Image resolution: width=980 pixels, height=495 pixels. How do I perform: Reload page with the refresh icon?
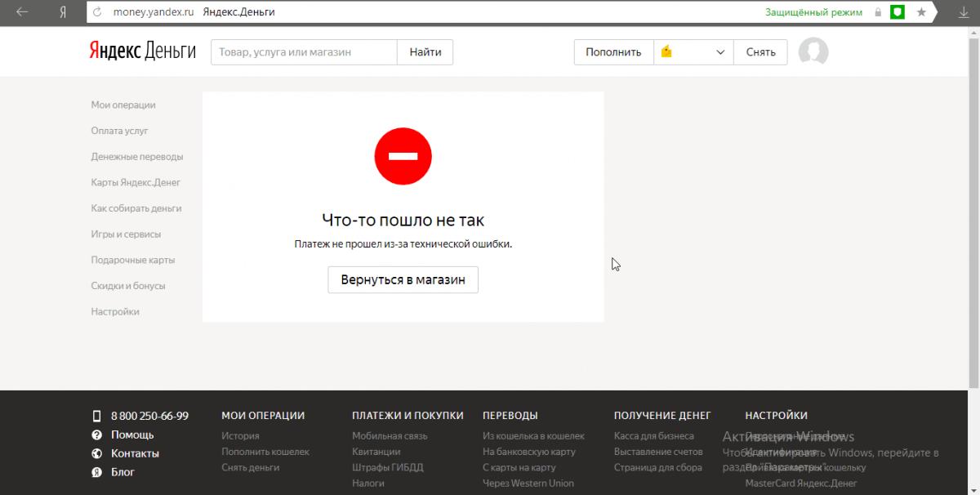(x=98, y=12)
